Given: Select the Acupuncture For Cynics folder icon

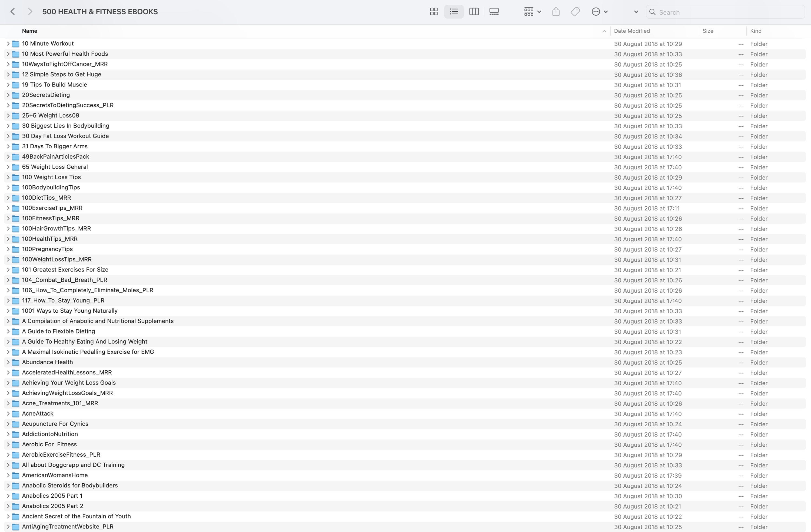Looking at the screenshot, I should 16,424.
